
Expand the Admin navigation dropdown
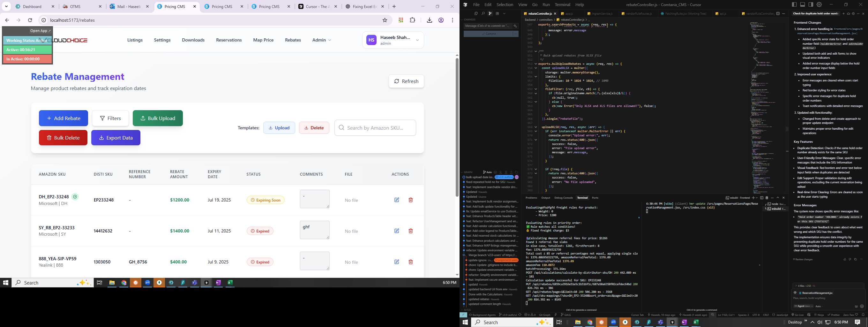321,40
